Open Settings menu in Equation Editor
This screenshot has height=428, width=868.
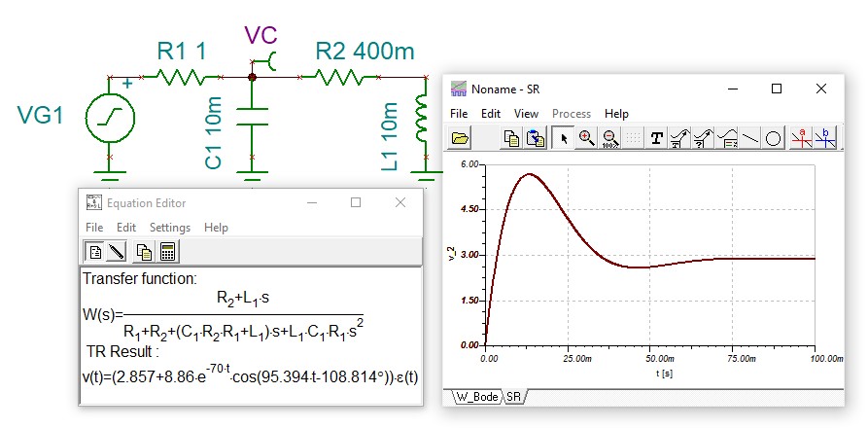169,228
